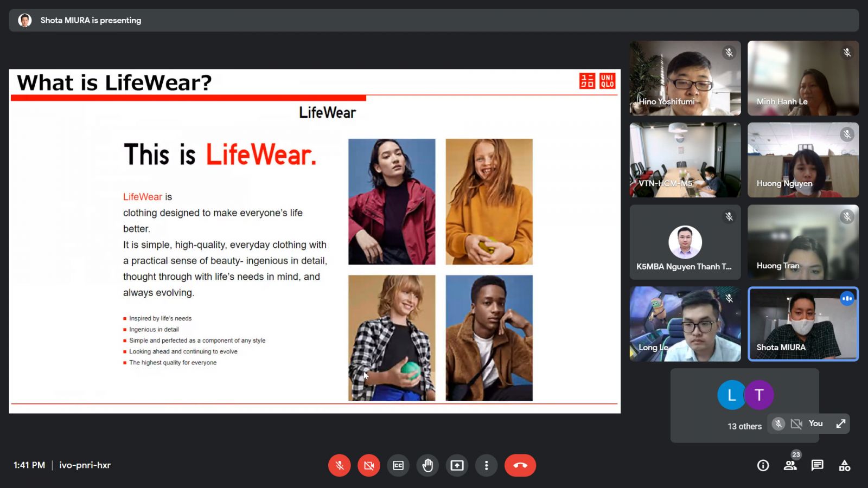Click bullet 'Looking ahead and continuing to evolve'

coord(183,351)
